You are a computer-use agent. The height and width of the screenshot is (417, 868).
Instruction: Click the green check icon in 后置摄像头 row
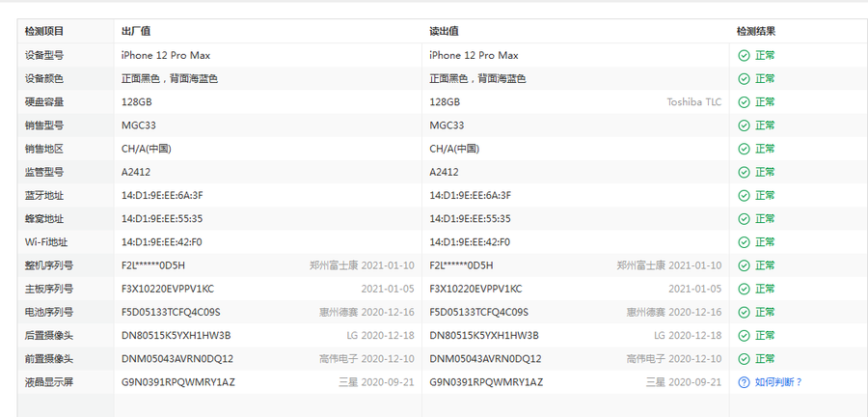[x=744, y=336]
